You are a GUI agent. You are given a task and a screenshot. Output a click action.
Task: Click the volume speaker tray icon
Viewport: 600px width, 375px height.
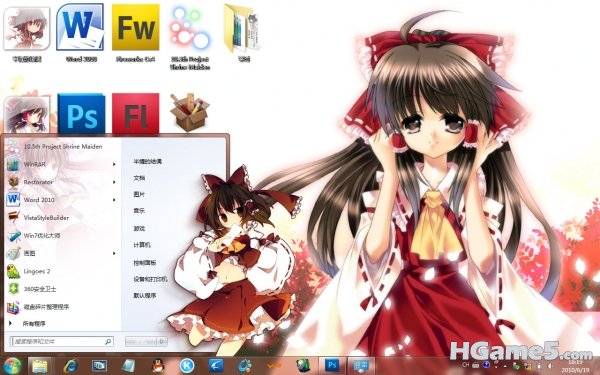point(550,366)
